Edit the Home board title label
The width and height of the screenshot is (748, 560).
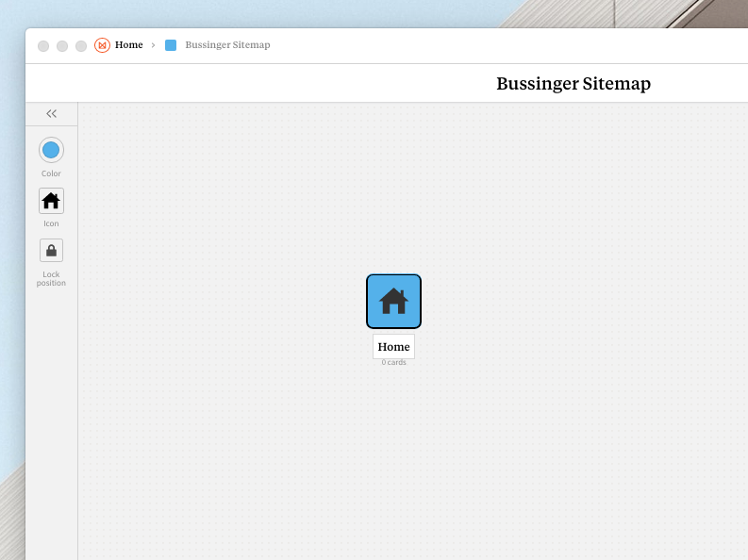click(x=393, y=347)
